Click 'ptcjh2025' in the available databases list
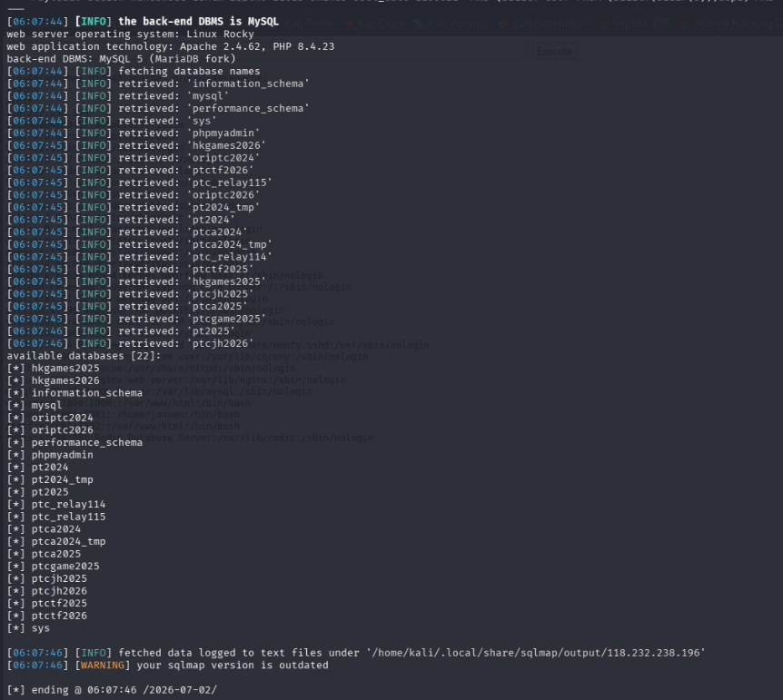Screen dimensions: 783x700 59,578
